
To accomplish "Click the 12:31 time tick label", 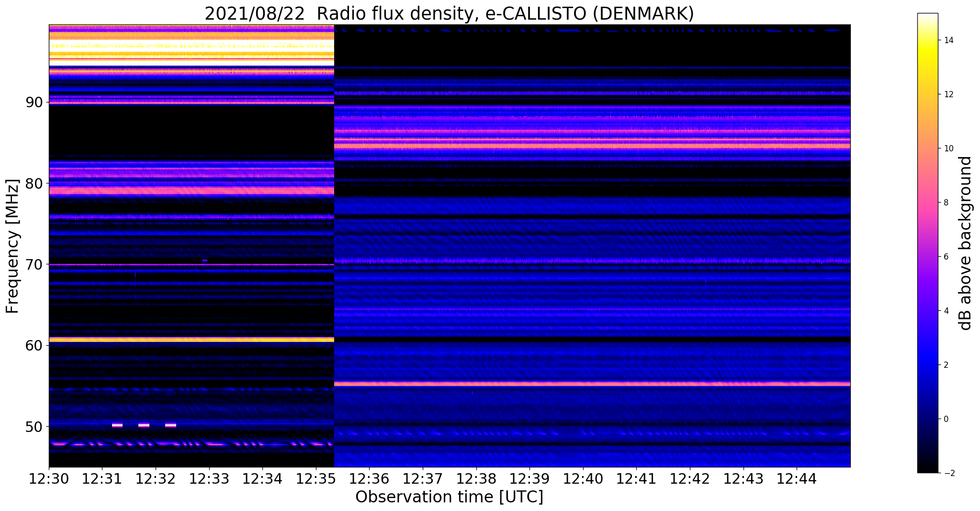I will click(x=102, y=478).
